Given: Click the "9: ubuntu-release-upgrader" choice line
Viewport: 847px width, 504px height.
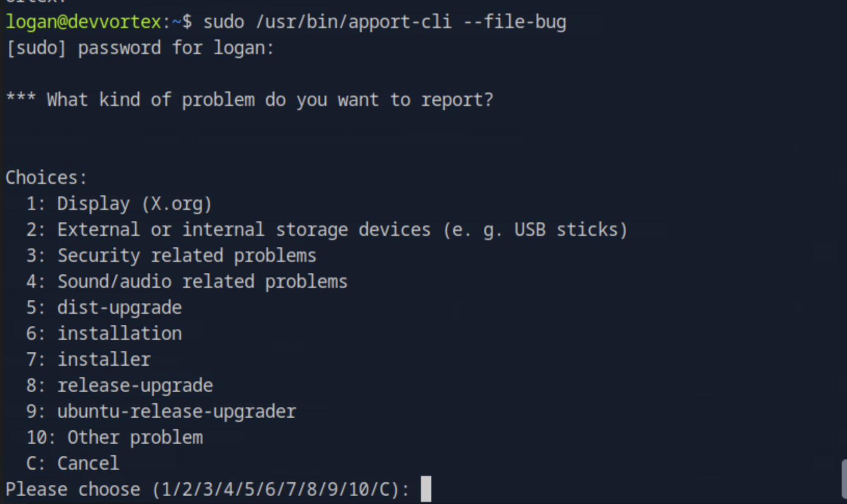Looking at the screenshot, I should pos(161,412).
